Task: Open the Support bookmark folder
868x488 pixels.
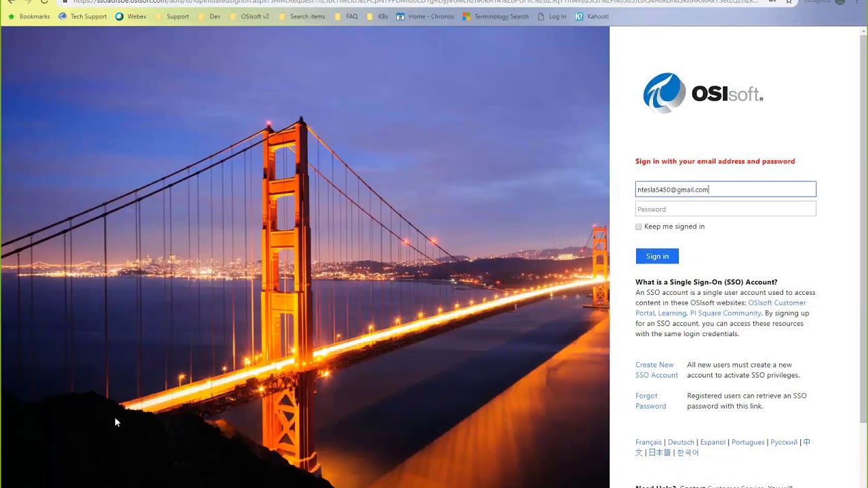Action: tap(172, 16)
